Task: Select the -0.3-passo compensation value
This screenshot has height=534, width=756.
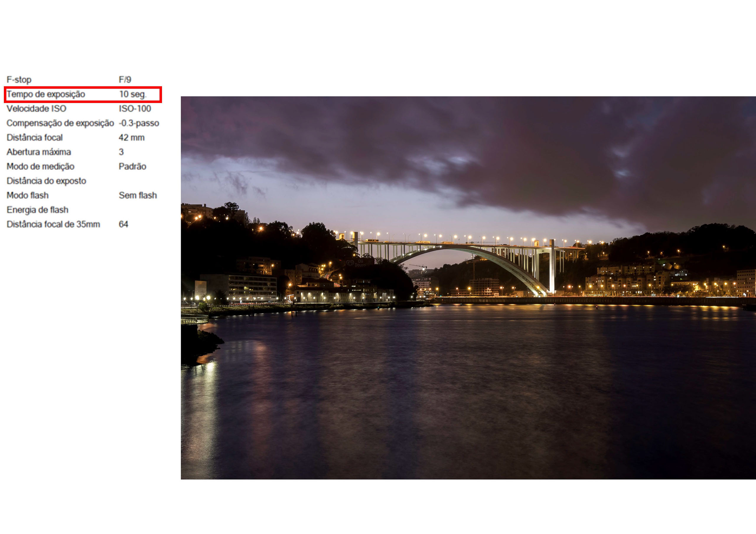Action: 139,123
